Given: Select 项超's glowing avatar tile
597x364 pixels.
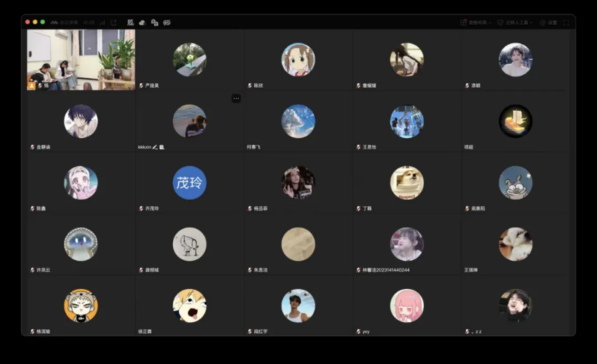Looking at the screenshot, I should pos(515,121).
